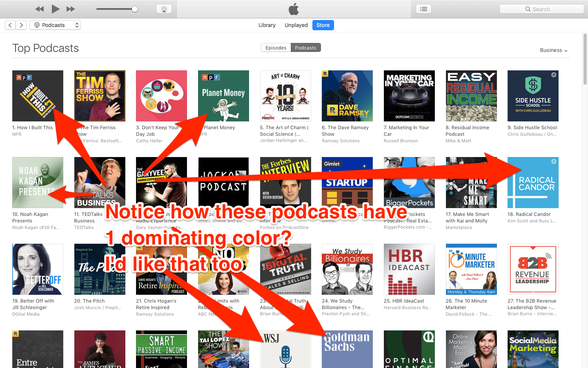Select the Store tab

(323, 25)
